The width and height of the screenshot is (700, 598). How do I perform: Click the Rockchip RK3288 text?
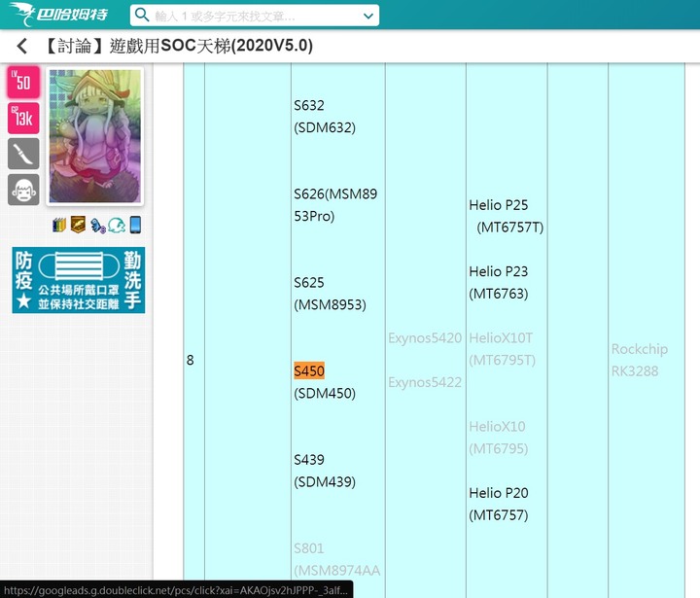pos(640,360)
